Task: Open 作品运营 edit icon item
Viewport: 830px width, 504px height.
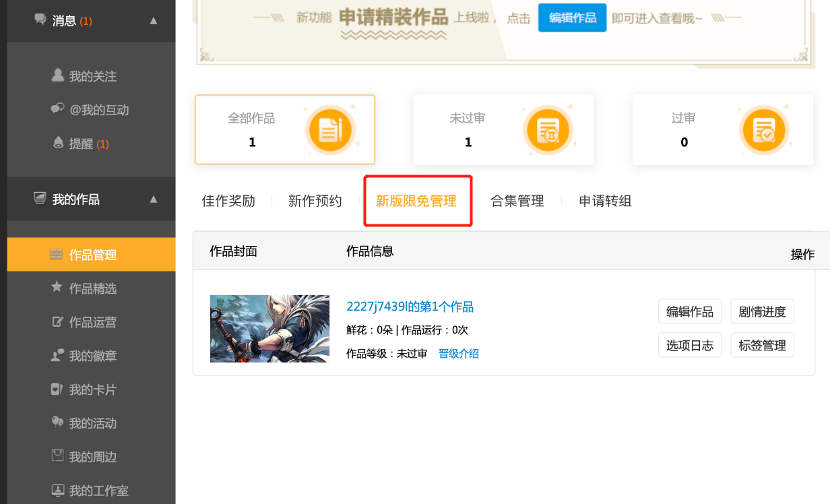Action: [x=92, y=322]
